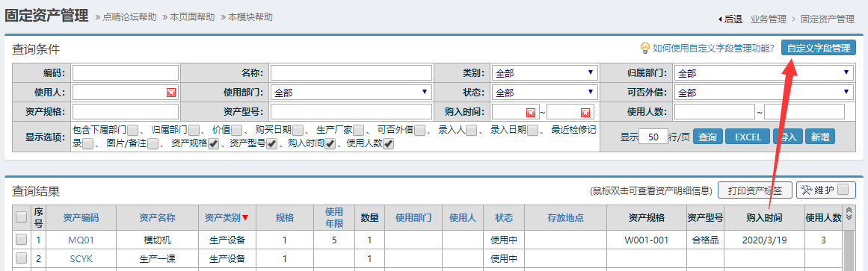Click the lightbulb help icon
This screenshot has height=271, width=868.
click(x=644, y=48)
